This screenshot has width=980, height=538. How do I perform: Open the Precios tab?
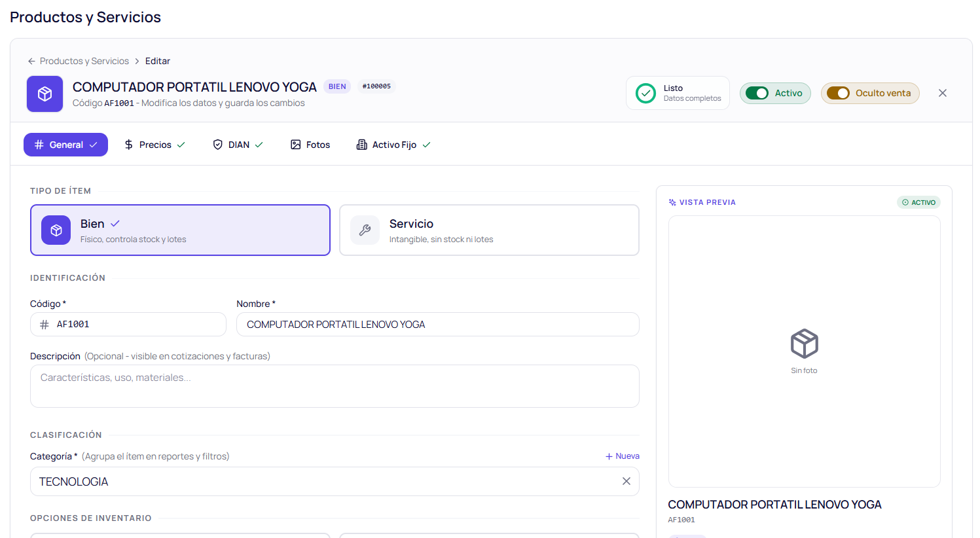pyautogui.click(x=154, y=145)
